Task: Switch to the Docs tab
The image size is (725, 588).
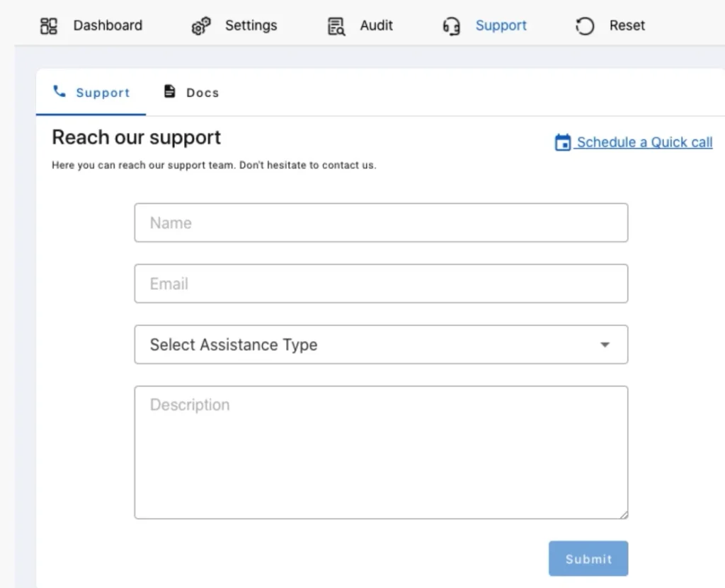Action: point(191,92)
